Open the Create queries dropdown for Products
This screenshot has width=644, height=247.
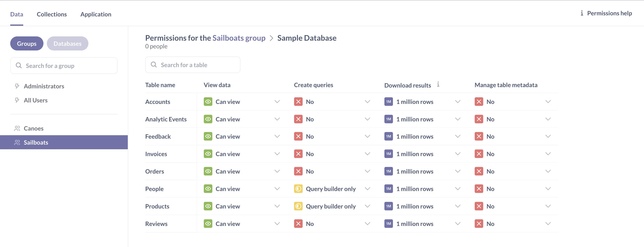click(367, 206)
